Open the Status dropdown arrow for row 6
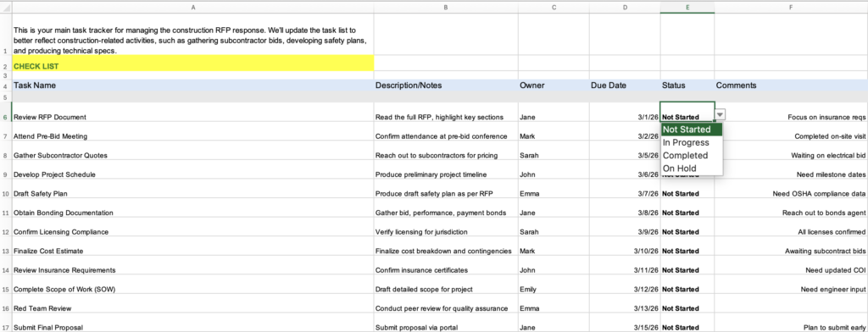The image size is (868, 332). click(720, 114)
